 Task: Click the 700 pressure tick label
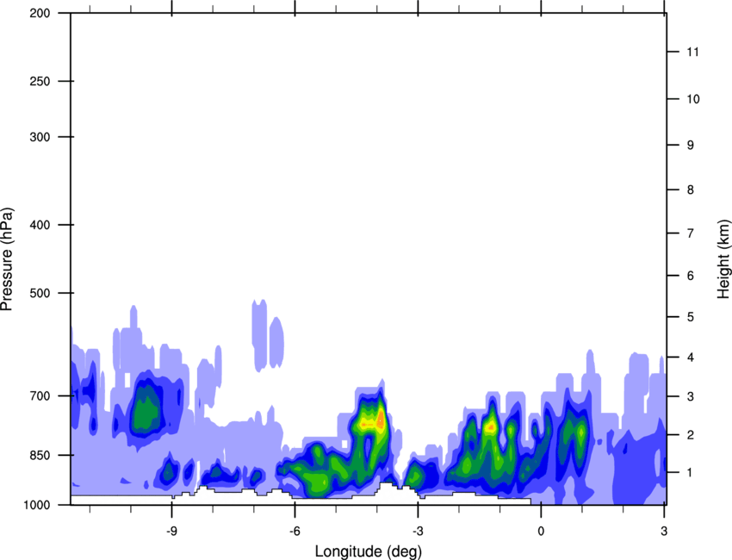[x=40, y=396]
